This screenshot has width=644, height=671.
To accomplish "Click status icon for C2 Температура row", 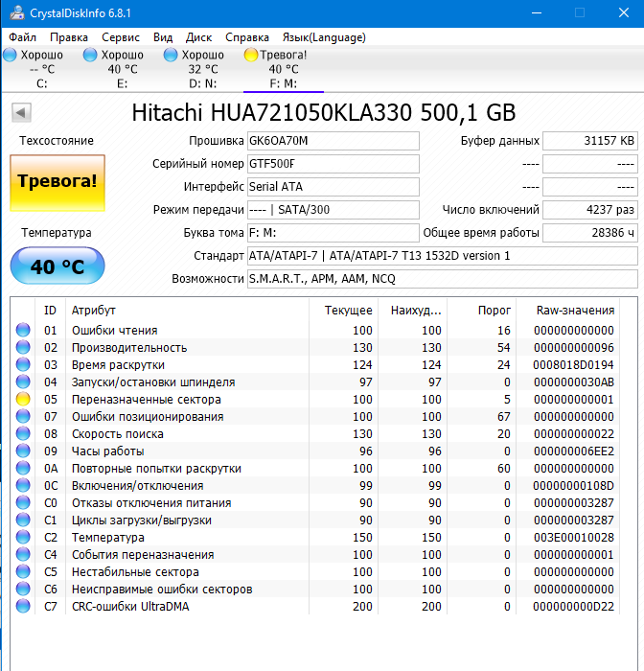I will pos(23,537).
